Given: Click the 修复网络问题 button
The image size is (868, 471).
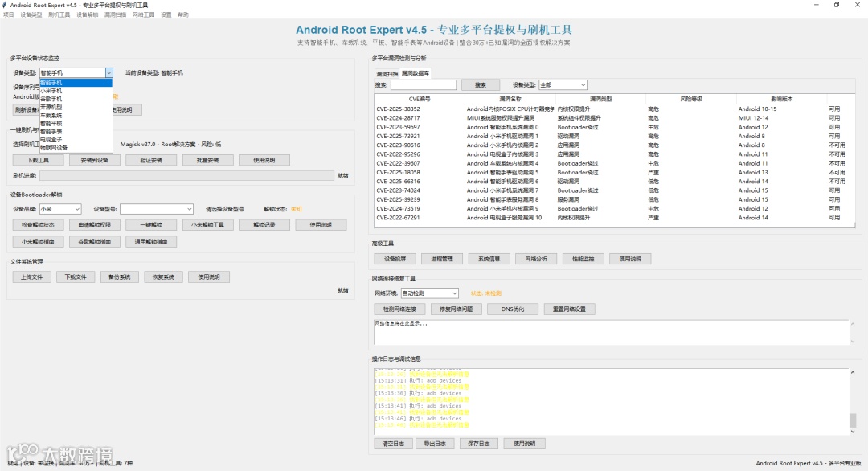Looking at the screenshot, I should point(457,309).
